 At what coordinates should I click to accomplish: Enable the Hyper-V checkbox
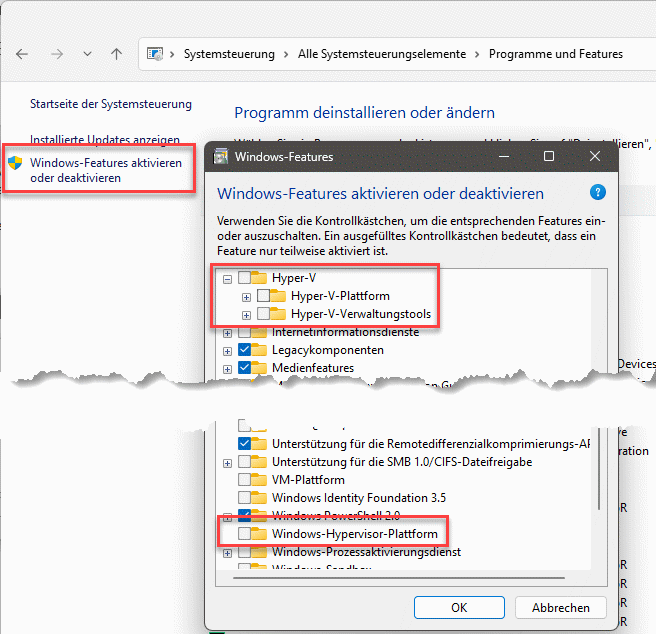point(244,277)
